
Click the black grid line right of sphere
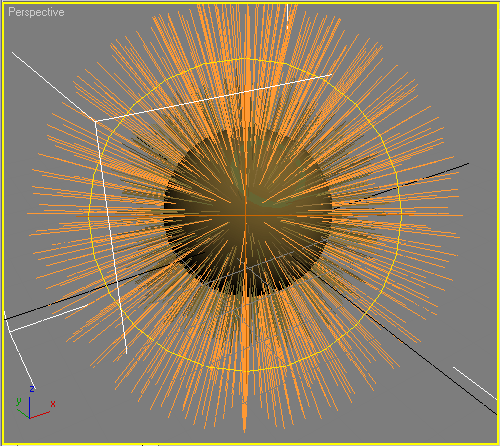click(401, 186)
